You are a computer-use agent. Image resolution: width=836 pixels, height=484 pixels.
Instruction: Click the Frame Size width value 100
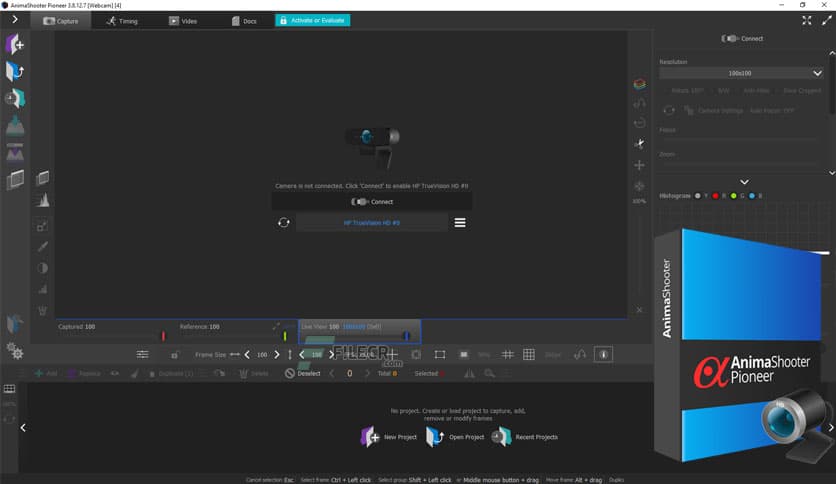coord(262,354)
